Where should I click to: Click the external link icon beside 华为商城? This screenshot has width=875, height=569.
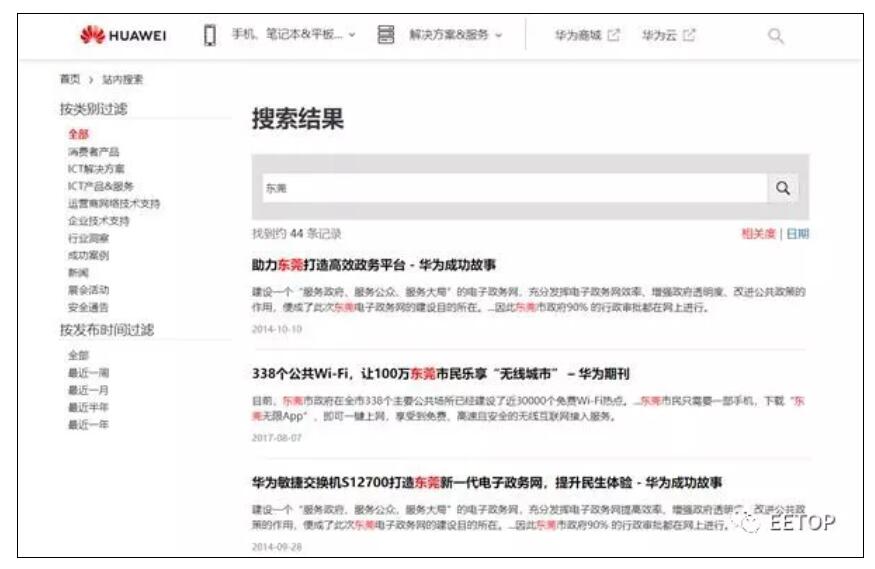coord(613,35)
